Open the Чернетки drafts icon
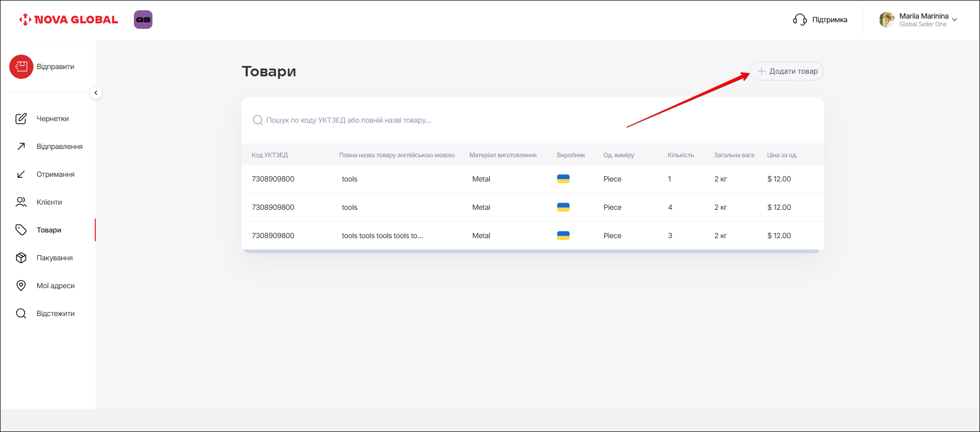The width and height of the screenshot is (980, 432). (x=21, y=119)
